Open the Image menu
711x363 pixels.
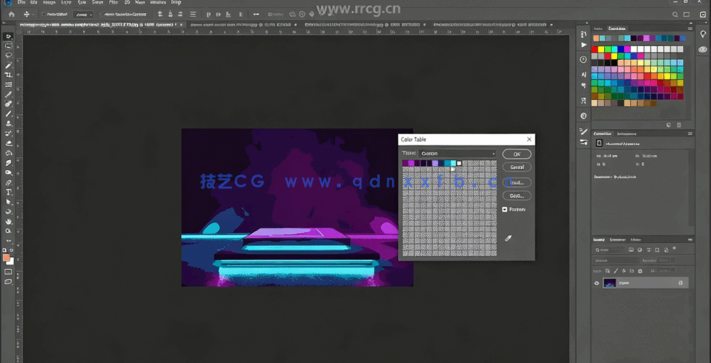tap(49, 2)
